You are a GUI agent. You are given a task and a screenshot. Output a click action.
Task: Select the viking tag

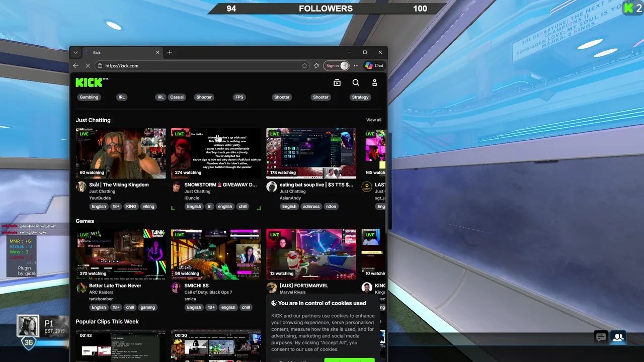coord(148,206)
